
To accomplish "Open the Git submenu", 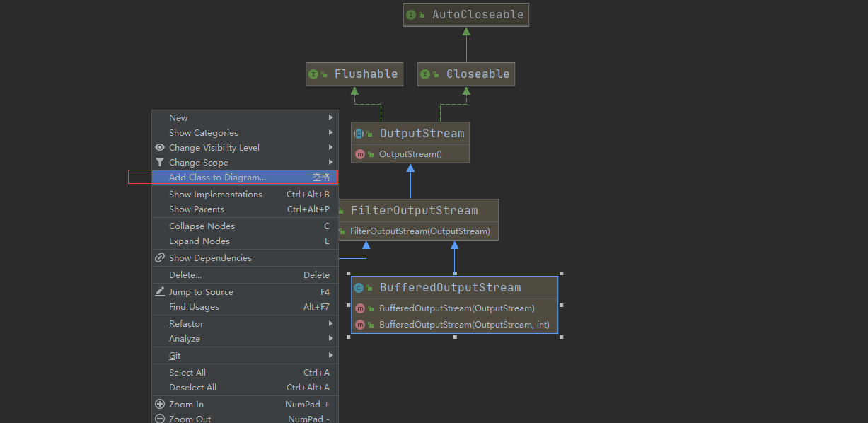I will pyautogui.click(x=245, y=356).
